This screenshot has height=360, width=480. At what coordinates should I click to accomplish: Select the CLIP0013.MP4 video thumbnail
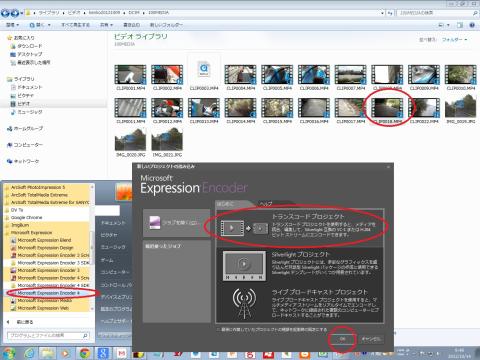tap(204, 108)
